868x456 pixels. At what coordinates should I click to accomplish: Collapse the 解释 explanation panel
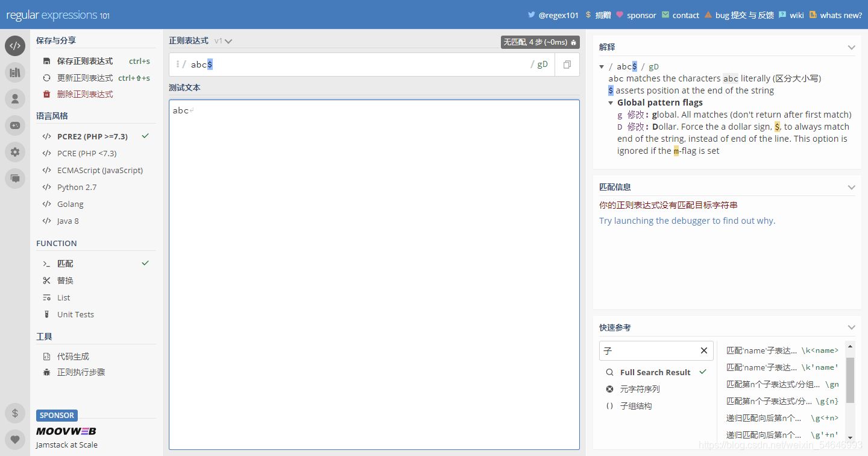[851, 47]
